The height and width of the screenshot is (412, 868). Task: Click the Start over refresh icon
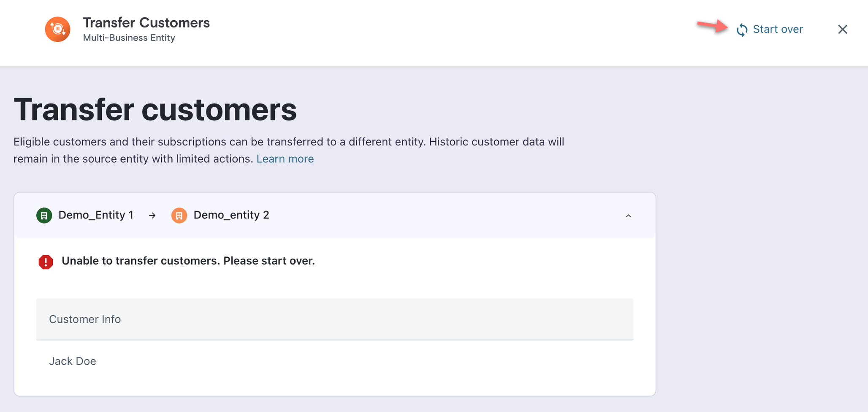(742, 30)
